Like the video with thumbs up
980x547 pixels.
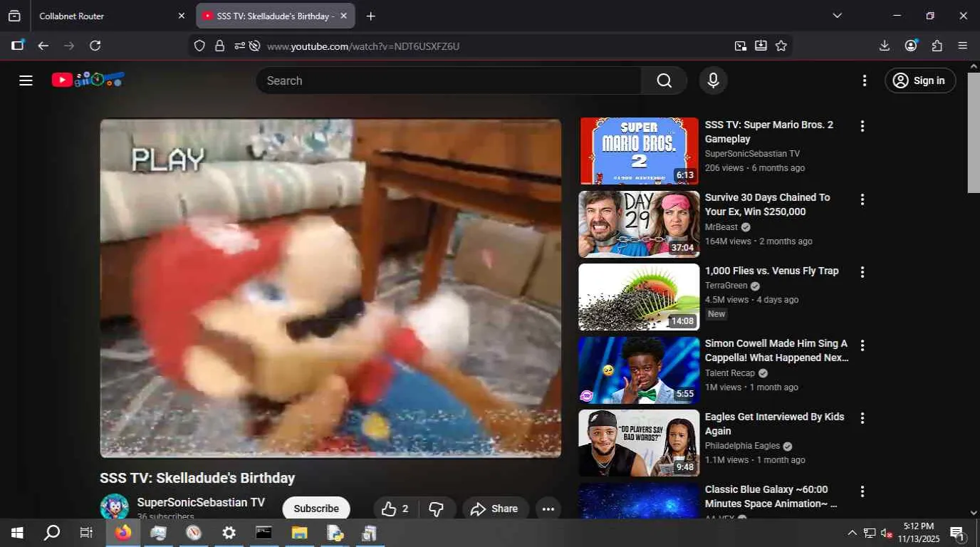coord(395,509)
